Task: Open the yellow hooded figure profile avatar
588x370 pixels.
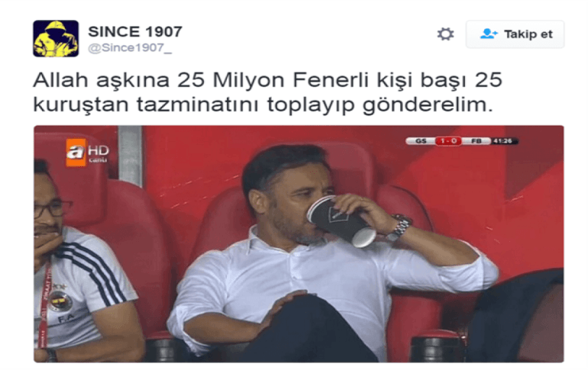Action: (56, 39)
